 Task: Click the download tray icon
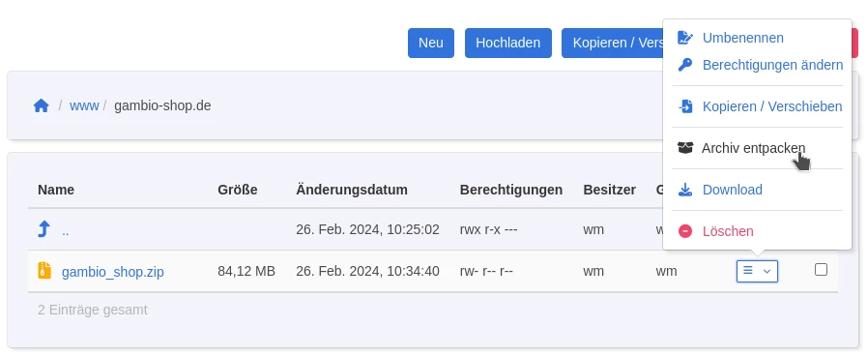[x=685, y=190]
